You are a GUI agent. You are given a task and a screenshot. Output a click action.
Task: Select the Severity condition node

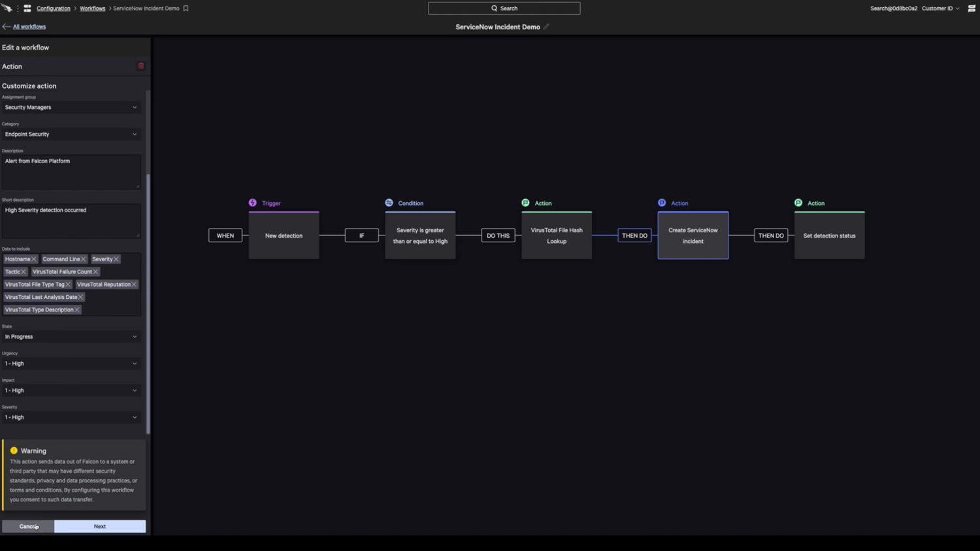pos(420,236)
